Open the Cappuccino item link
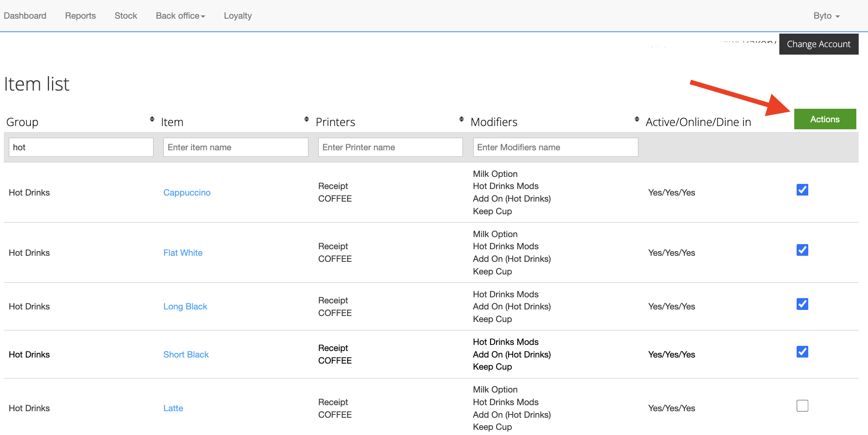This screenshot has width=868, height=435. pos(187,193)
